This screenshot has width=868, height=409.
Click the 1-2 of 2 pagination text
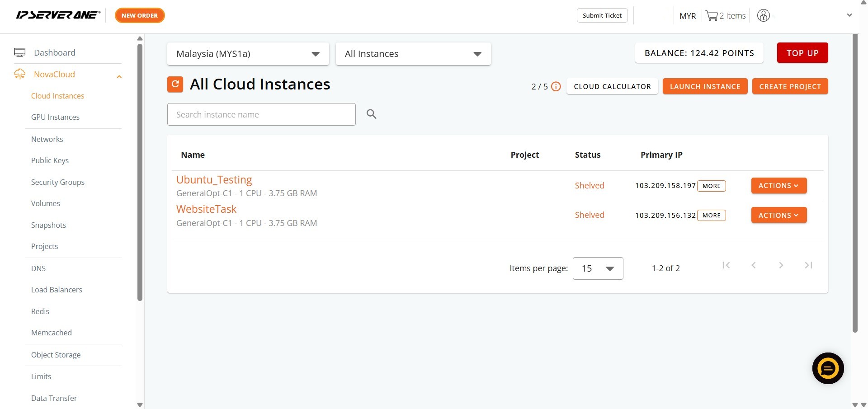[666, 268]
